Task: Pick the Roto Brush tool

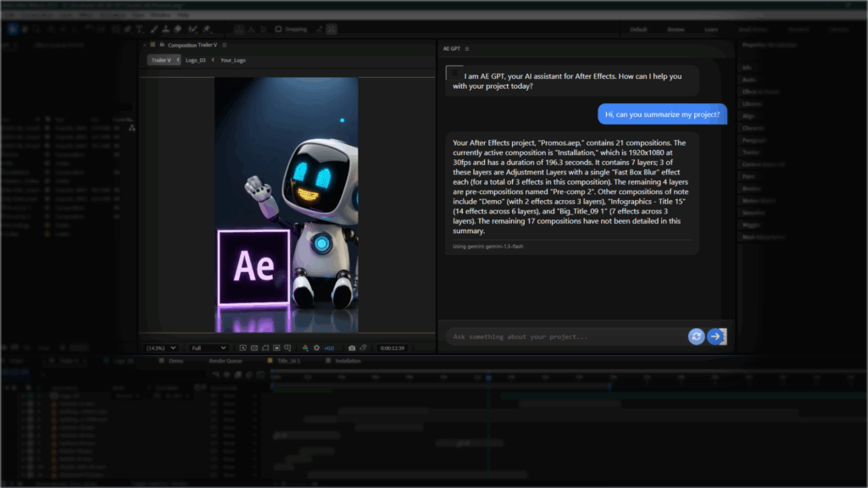Action: 191,28
